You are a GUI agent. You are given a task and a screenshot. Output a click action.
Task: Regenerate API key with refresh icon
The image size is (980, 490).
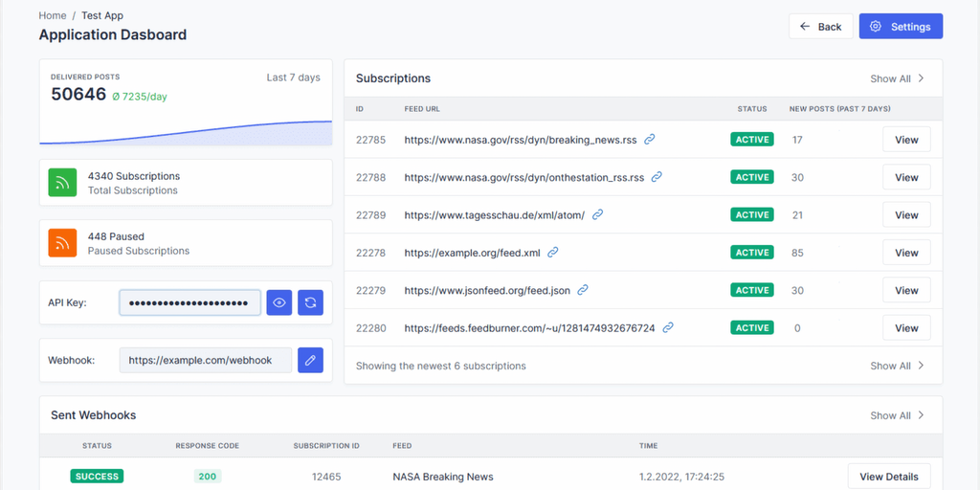click(x=310, y=302)
